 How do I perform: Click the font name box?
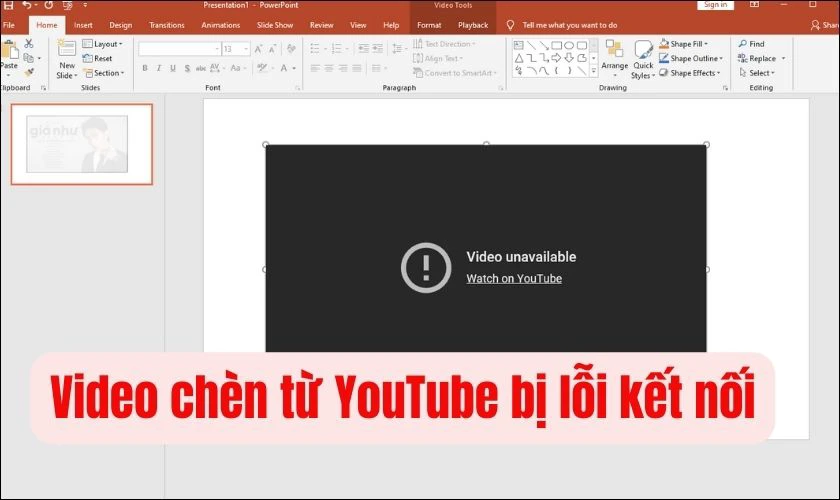[x=179, y=49]
